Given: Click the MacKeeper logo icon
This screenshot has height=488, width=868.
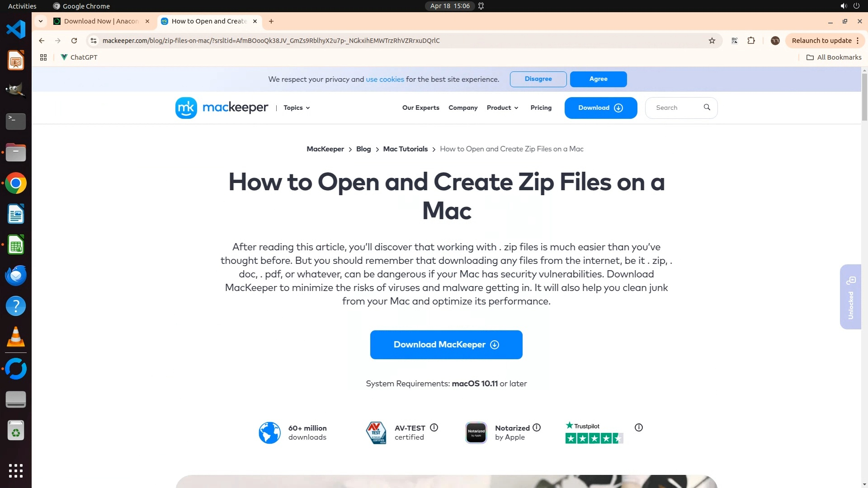Looking at the screenshot, I should click(186, 108).
